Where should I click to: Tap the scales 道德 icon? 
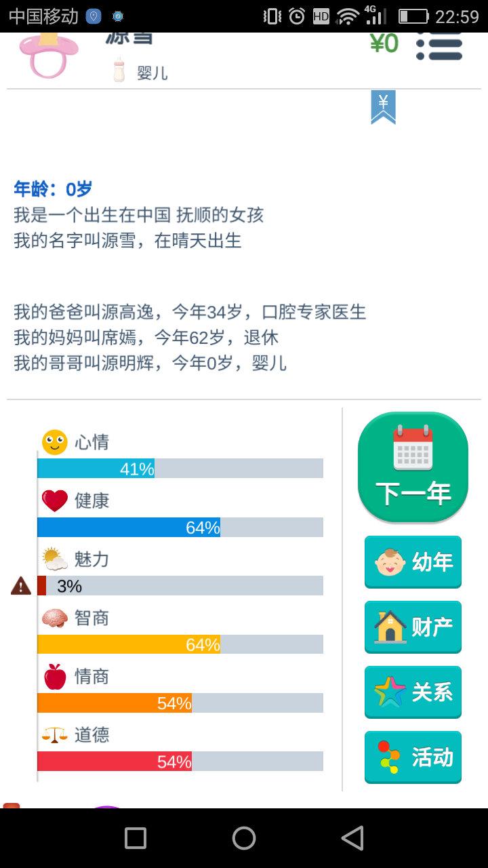click(55, 734)
